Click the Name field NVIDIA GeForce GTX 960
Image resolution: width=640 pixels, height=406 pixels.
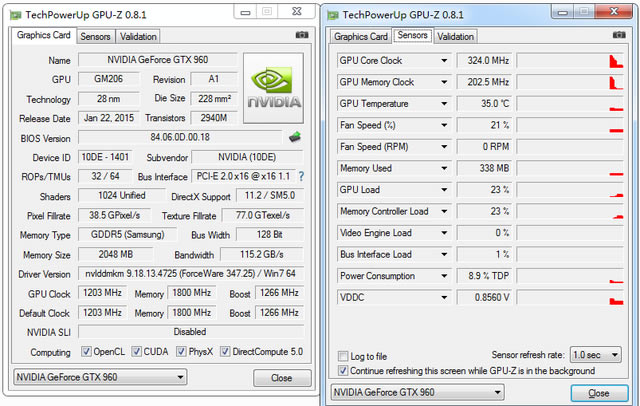pyautogui.click(x=158, y=60)
